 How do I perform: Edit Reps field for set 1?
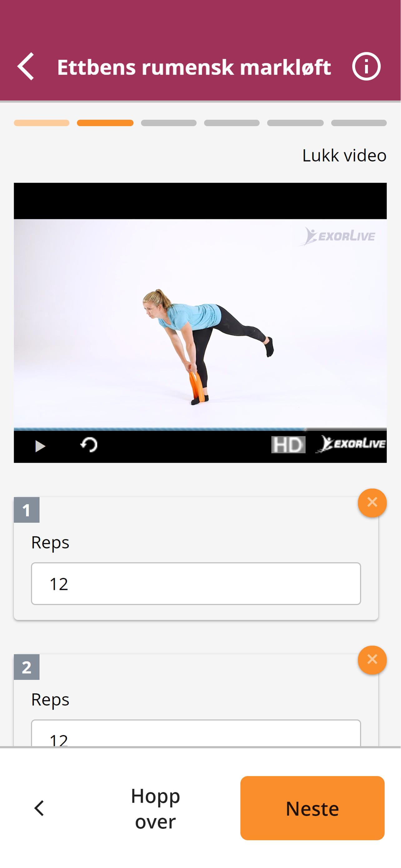click(196, 584)
